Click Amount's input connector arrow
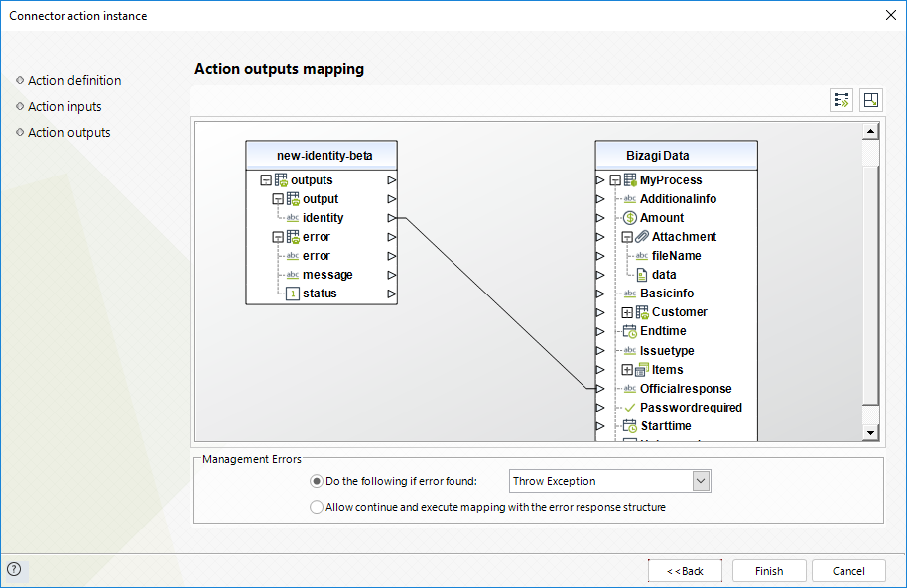Screen dimensions: 907x588 pyautogui.click(x=600, y=218)
